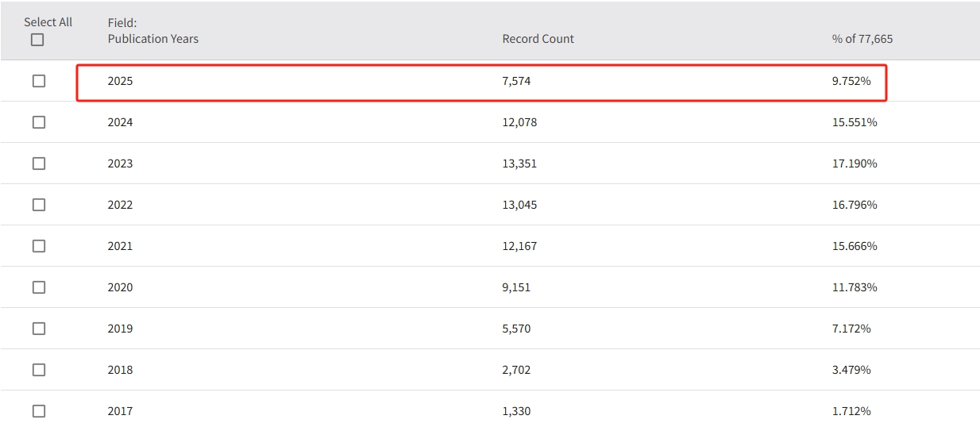Viewport: 980px width, 427px height.
Task: Click the Record Count column header
Action: 538,39
